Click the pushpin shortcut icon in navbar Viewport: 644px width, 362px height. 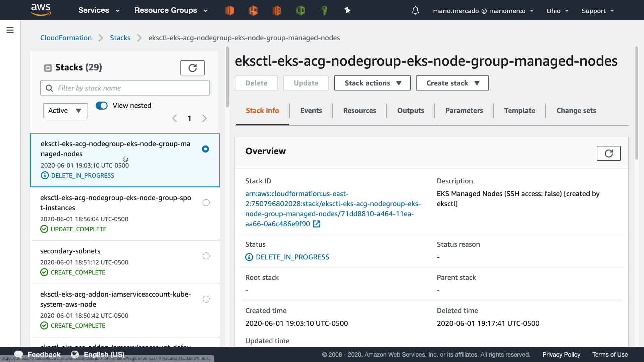pyautogui.click(x=347, y=11)
